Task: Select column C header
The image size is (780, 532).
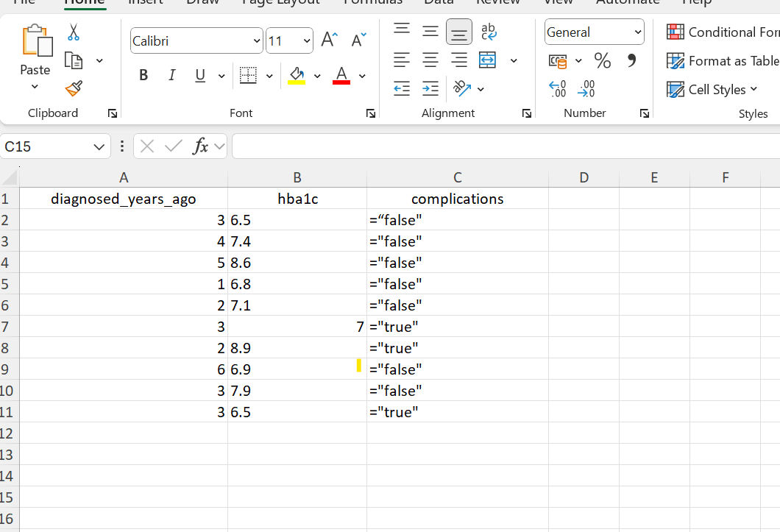Action: coord(457,177)
